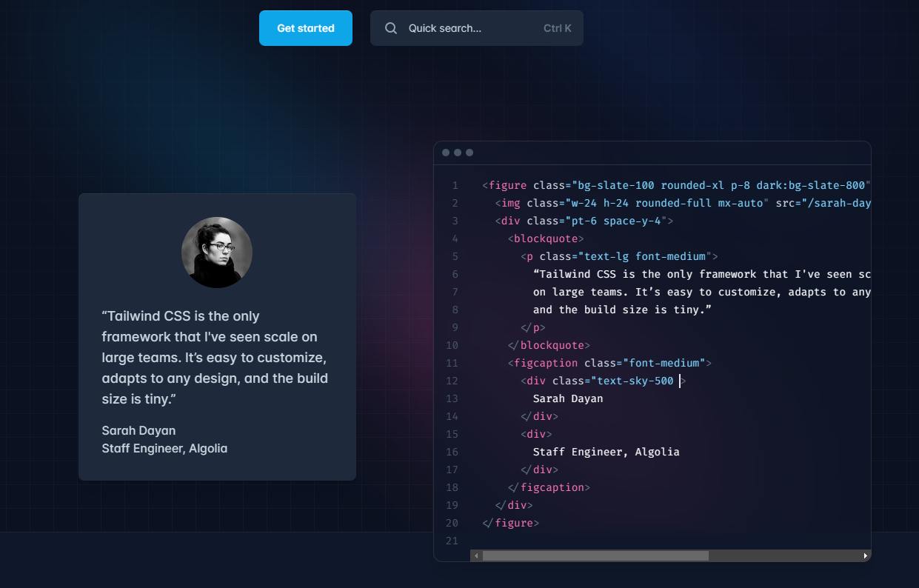
Task: Select Sarah Dayan's circular avatar photo
Action: (x=217, y=253)
